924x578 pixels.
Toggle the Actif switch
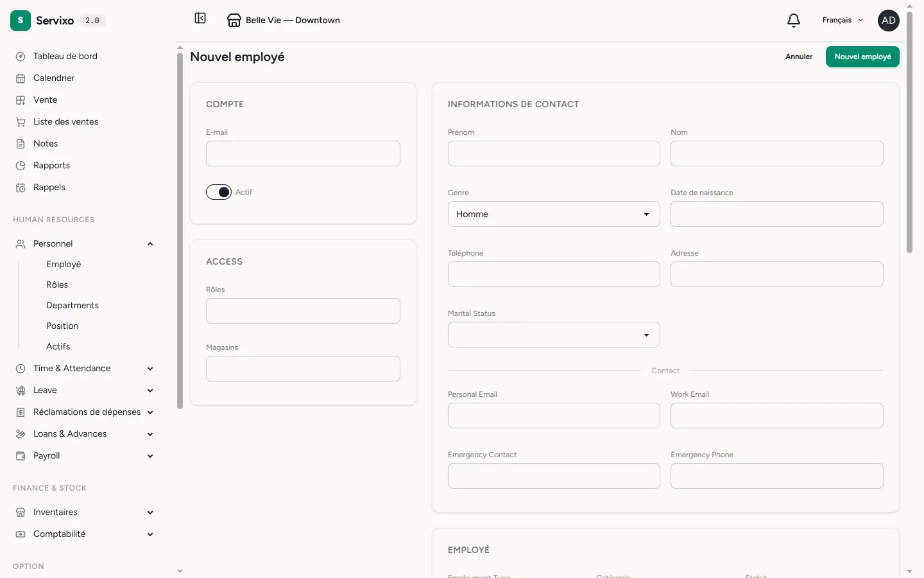[x=219, y=192]
